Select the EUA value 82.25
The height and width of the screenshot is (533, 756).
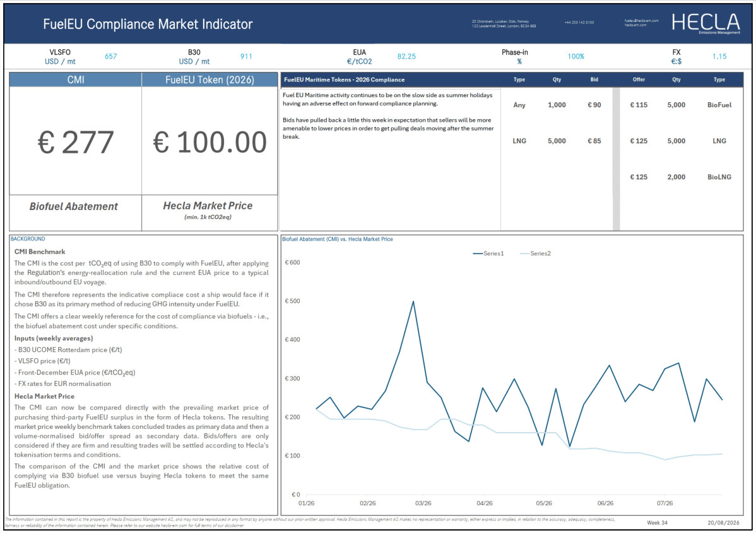point(406,56)
